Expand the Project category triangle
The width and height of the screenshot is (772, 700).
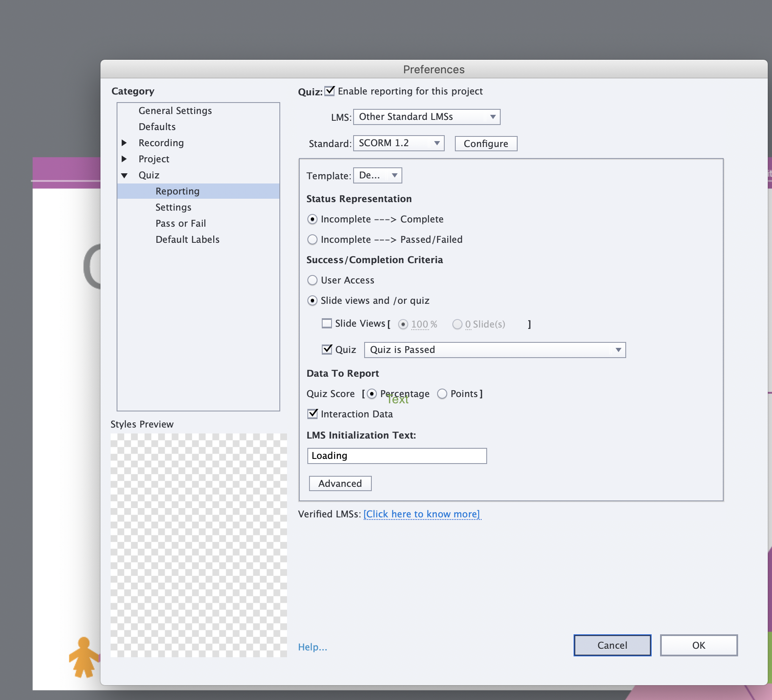click(x=124, y=159)
